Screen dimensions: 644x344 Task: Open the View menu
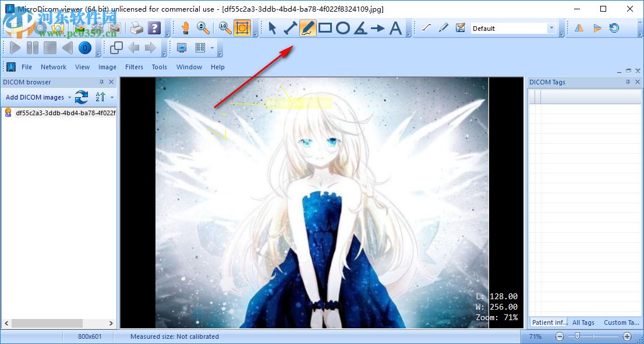point(82,67)
